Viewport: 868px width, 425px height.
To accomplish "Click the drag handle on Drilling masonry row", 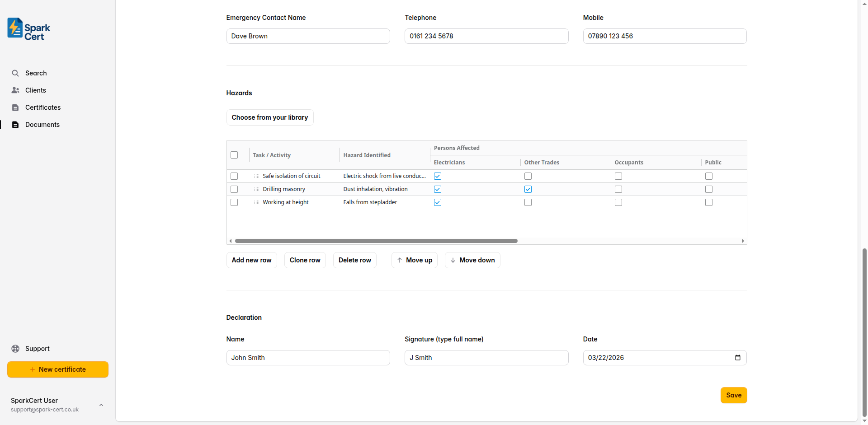I will [257, 189].
